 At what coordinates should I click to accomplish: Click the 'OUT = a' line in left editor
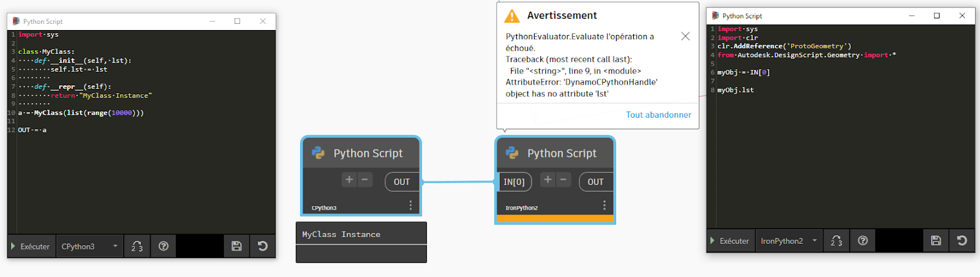(x=32, y=130)
